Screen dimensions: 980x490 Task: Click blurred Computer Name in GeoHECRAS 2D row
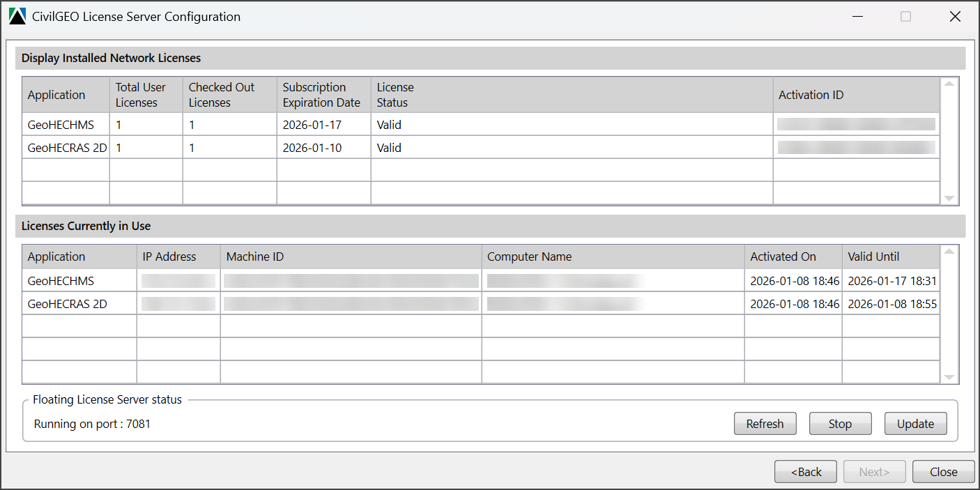point(565,304)
